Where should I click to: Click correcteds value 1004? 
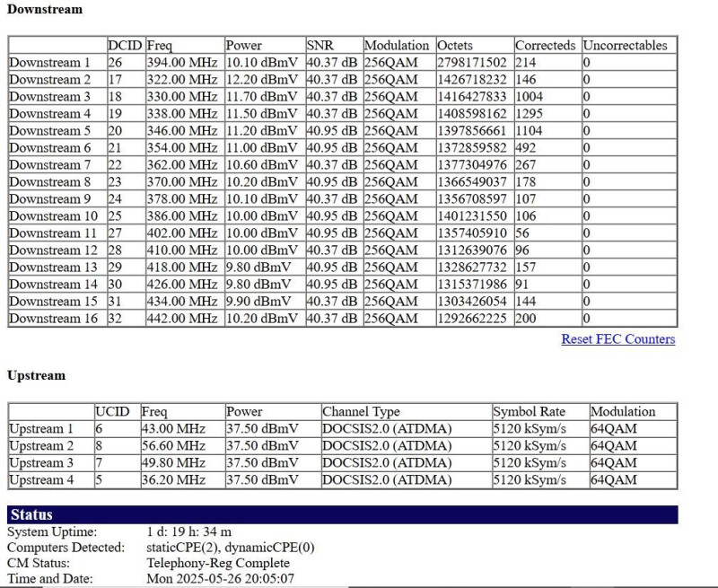[529, 97]
